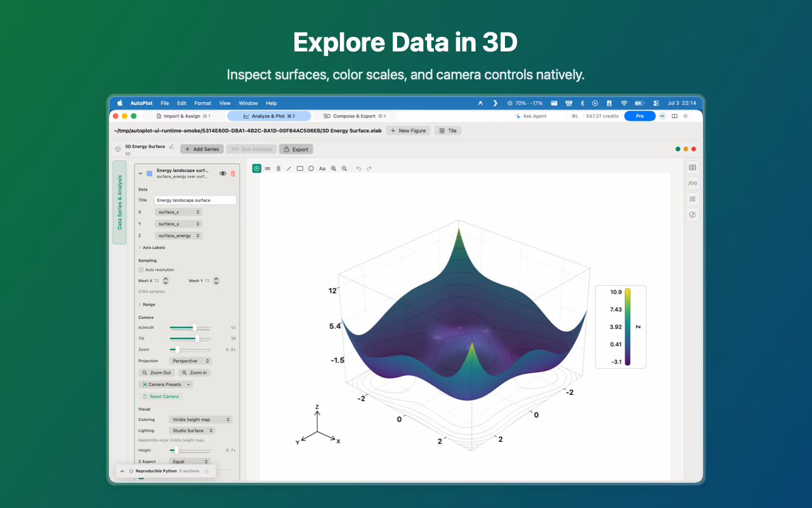The height and width of the screenshot is (508, 812).
Task: Open the Camera Presets dropdown
Action: (x=165, y=384)
